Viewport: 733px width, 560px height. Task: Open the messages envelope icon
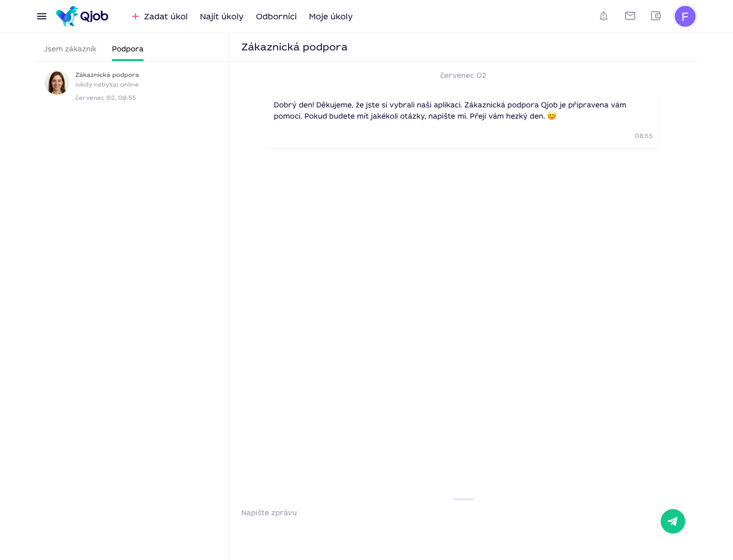630,16
